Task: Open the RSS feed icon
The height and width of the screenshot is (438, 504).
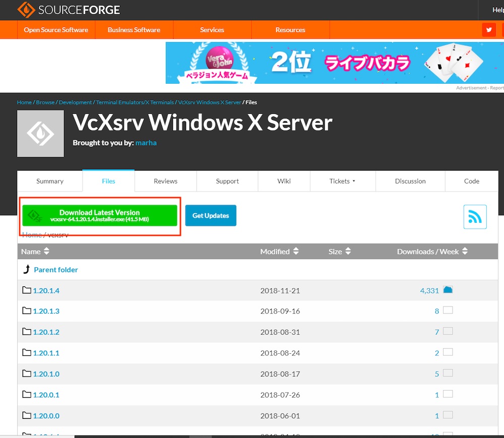Action: (475, 217)
